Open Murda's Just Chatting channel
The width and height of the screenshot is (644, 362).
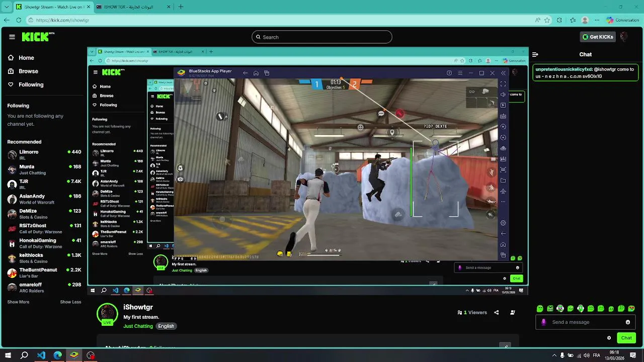44,169
